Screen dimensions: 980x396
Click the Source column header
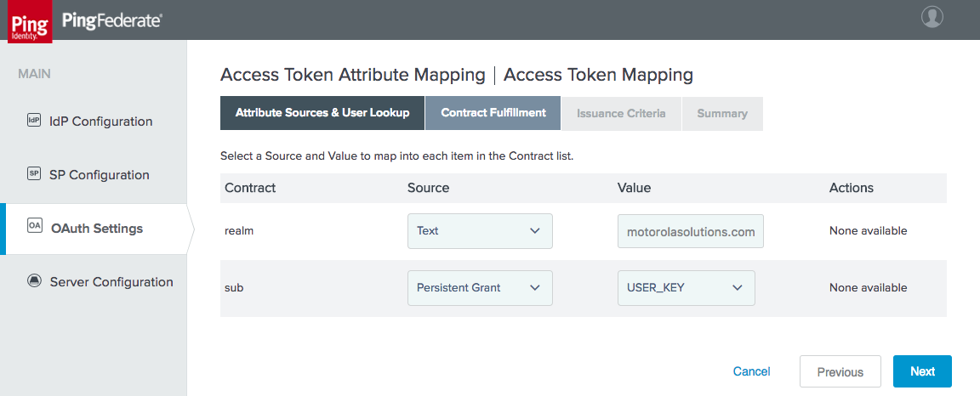(428, 188)
